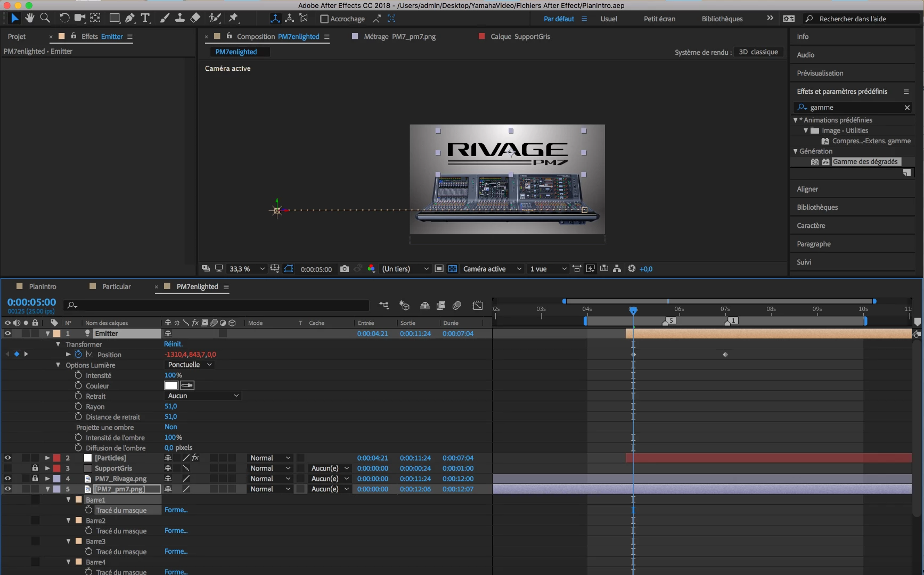The image size is (924, 575).
Task: Open the Ponctuelle light type dropdown
Action: tap(190, 365)
